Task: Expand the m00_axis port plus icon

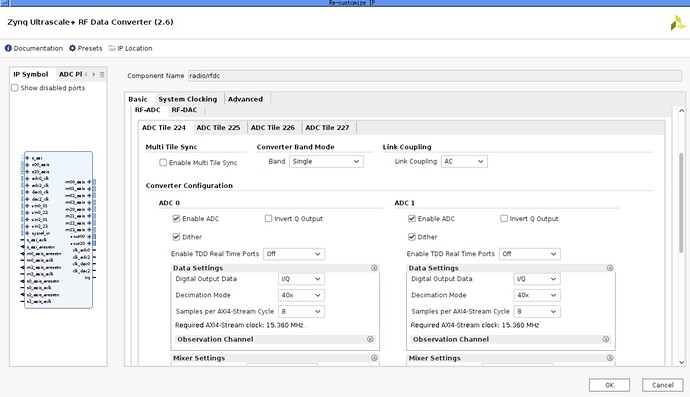Action: (89, 182)
